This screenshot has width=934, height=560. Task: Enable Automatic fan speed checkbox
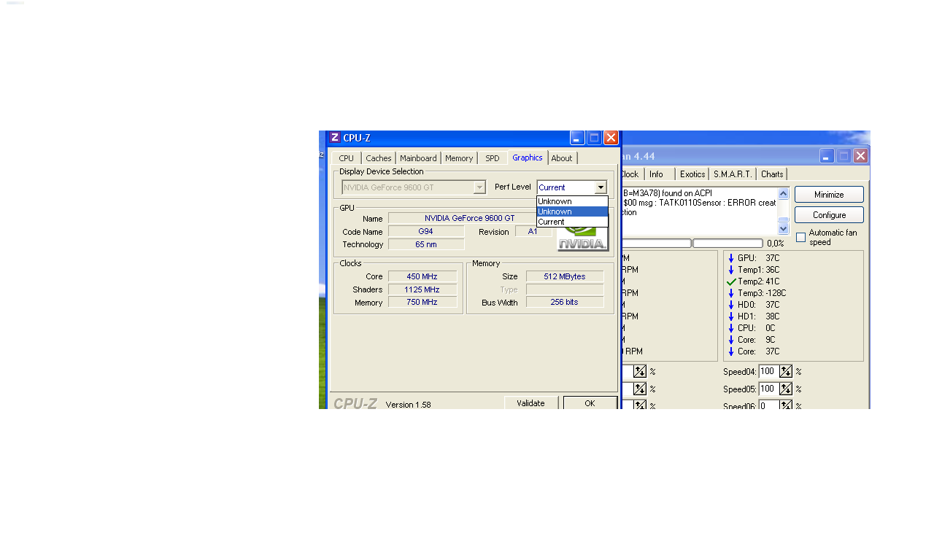point(800,238)
